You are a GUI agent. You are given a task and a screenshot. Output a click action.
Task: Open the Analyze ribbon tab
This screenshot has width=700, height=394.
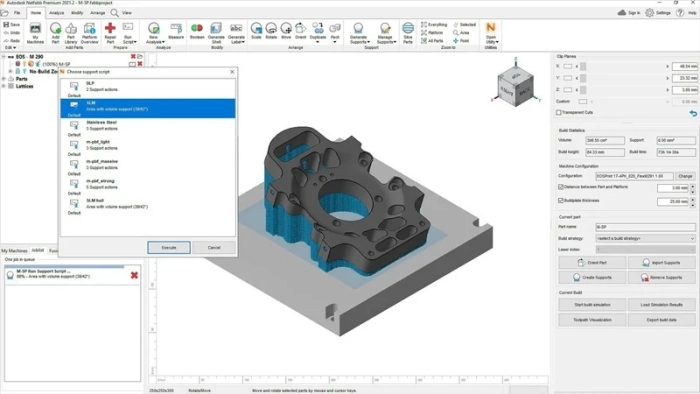(x=56, y=13)
